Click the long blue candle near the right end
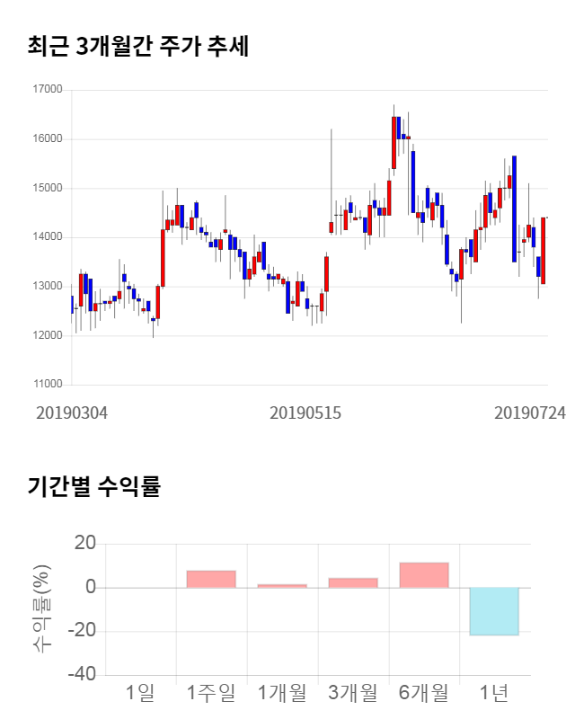This screenshot has height=728, width=575. 514,209
